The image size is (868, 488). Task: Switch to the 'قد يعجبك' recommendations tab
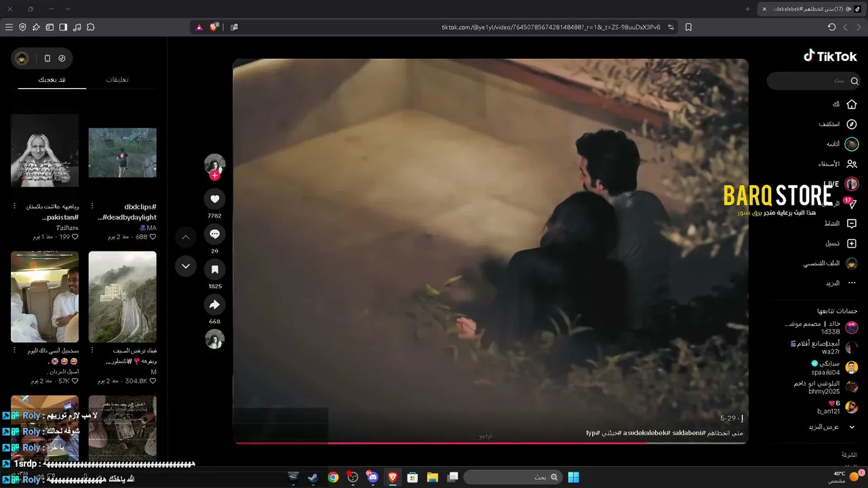[52, 80]
